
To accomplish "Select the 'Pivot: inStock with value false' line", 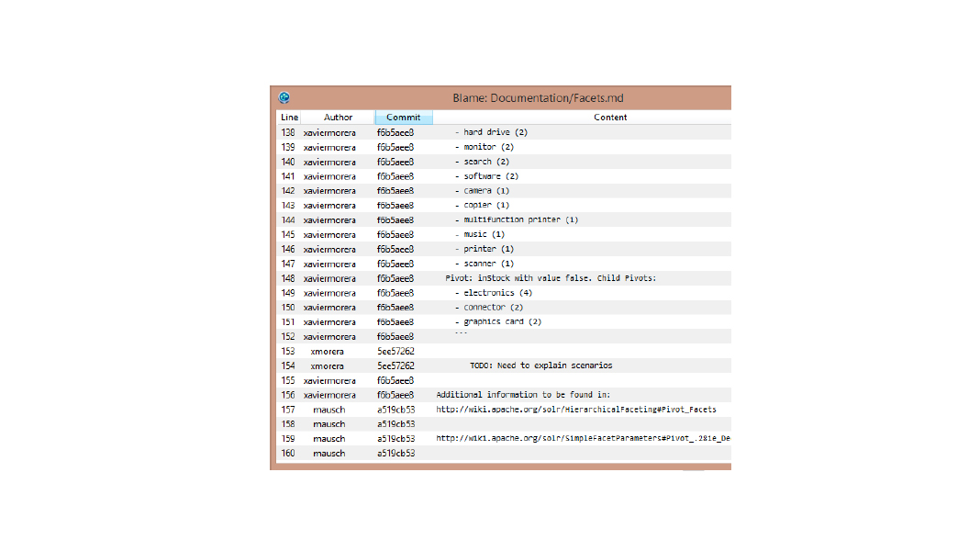I will 551,278.
